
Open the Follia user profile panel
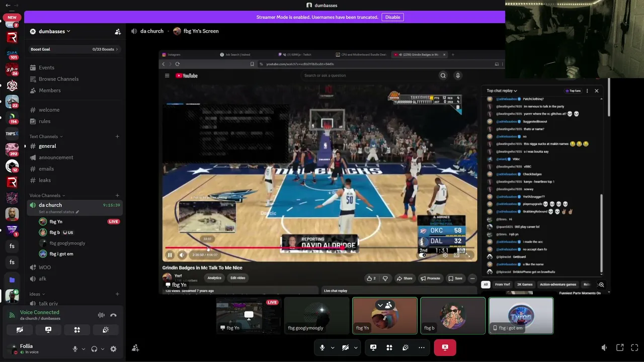click(36, 349)
